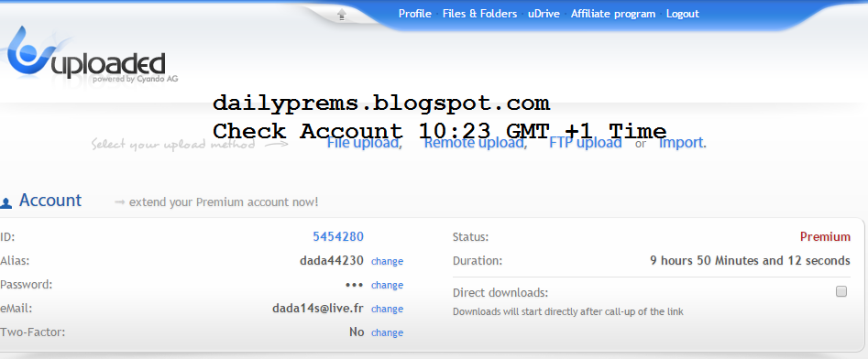Click 'Downloads will start directly' description
This screenshot has height=359, width=868.
pos(568,311)
